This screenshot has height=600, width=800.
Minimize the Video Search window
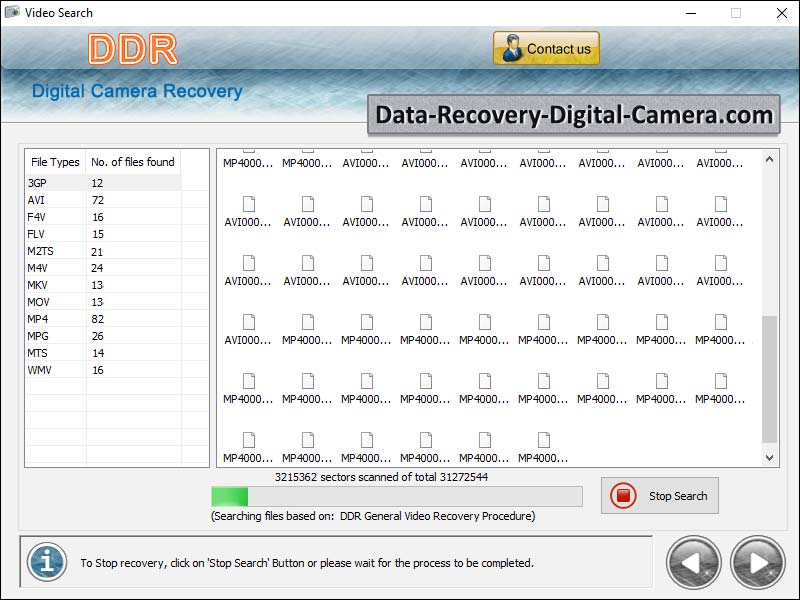691,13
